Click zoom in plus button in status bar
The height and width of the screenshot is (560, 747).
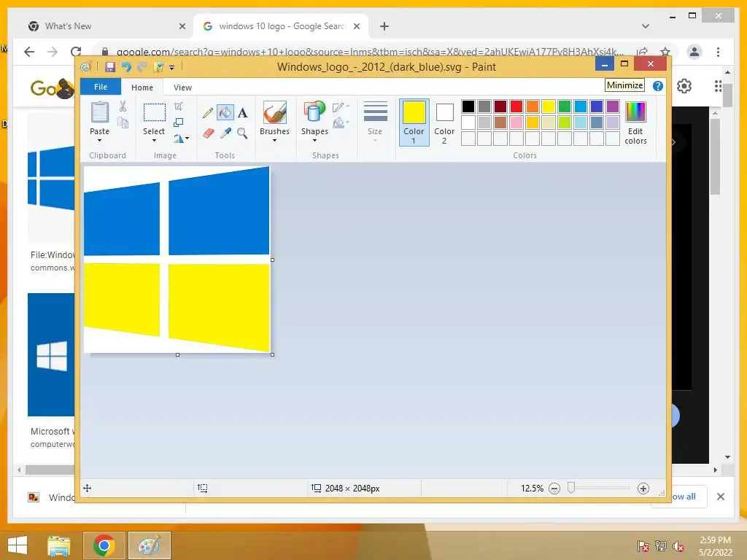click(643, 489)
